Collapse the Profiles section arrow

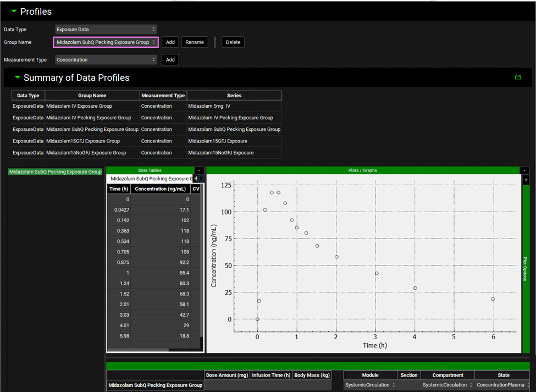pos(14,12)
